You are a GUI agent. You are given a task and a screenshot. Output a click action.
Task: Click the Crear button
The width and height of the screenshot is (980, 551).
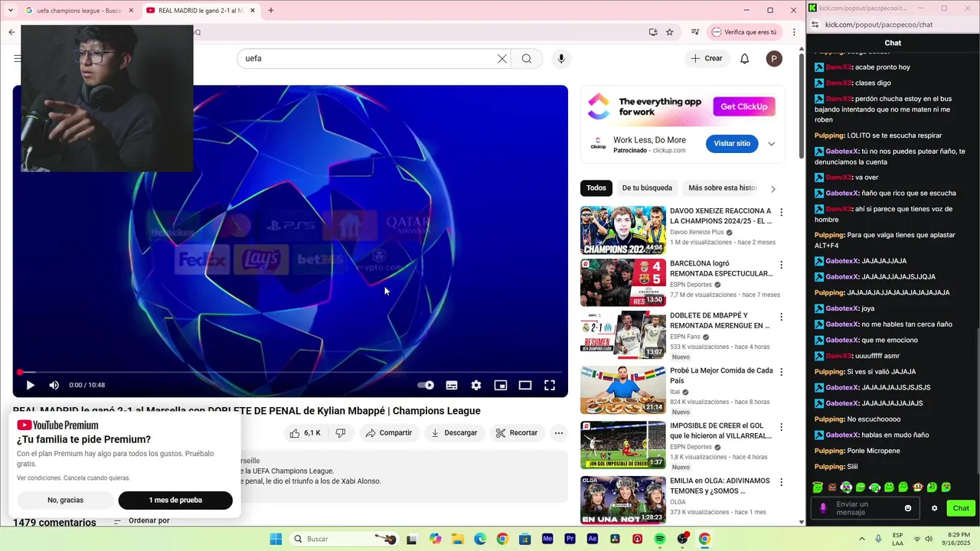coord(706,58)
